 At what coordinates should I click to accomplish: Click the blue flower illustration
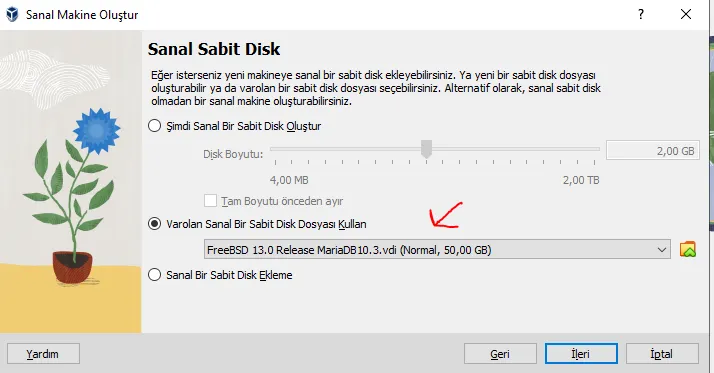(96, 131)
